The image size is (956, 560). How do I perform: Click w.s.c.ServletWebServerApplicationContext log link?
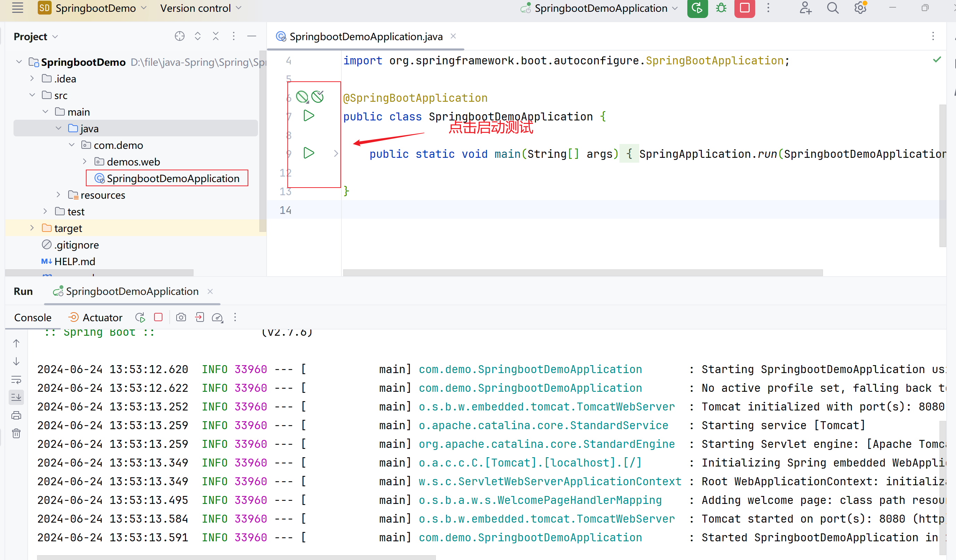(550, 481)
